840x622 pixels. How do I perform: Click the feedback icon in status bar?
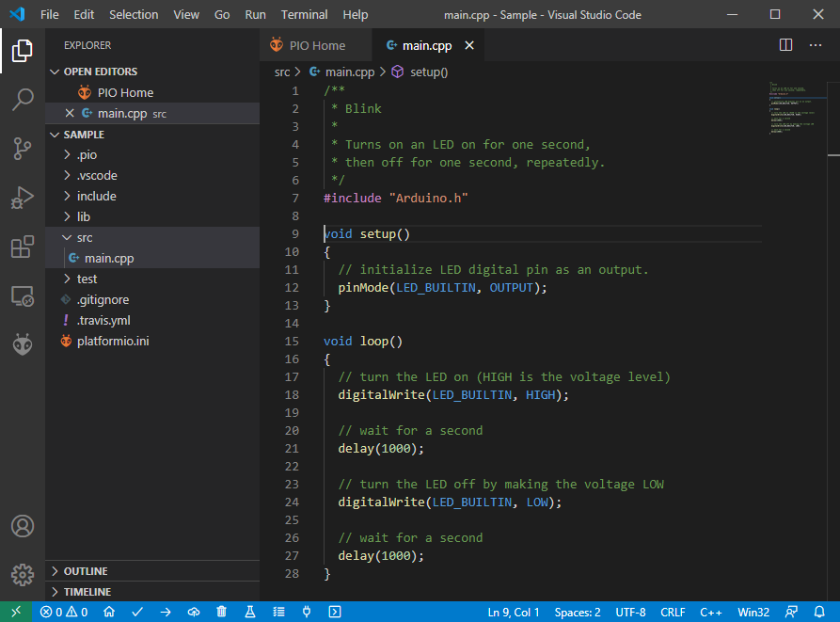(x=791, y=612)
